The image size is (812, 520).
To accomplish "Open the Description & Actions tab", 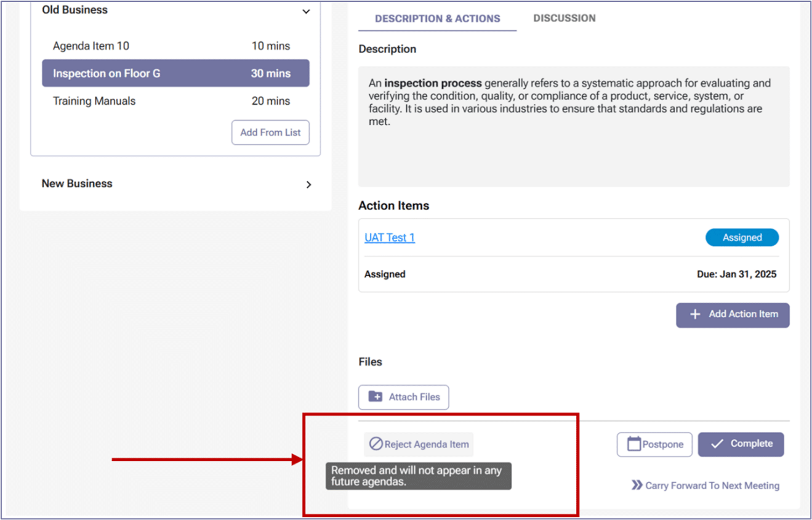I will (437, 18).
